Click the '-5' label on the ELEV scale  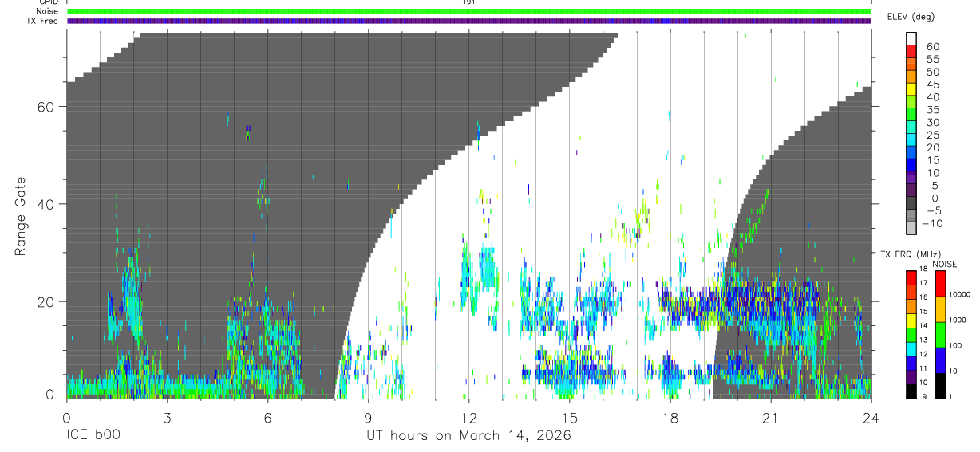933,210
